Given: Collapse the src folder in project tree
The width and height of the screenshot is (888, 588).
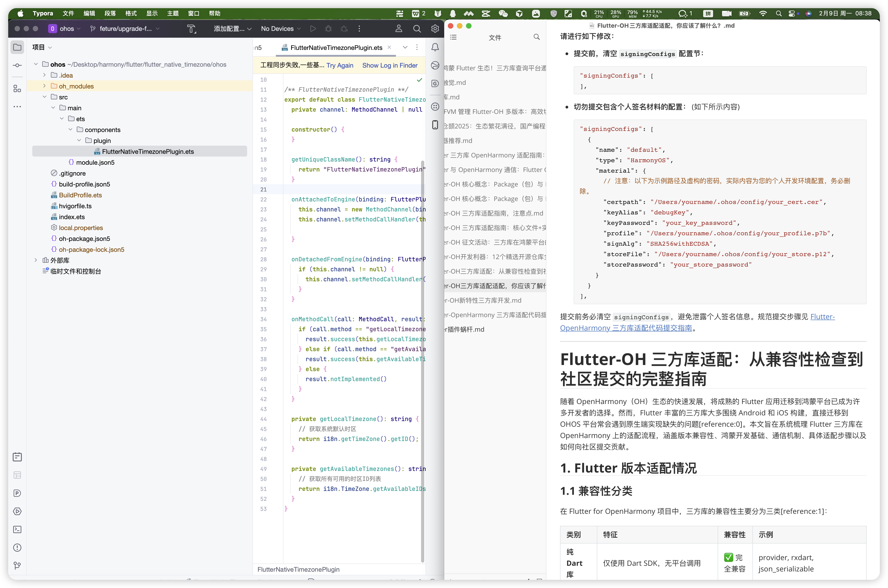Looking at the screenshot, I should (x=44, y=97).
